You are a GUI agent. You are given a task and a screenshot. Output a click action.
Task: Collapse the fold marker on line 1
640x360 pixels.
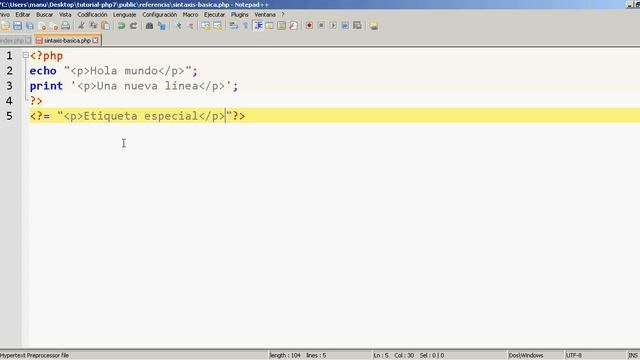click(25, 55)
